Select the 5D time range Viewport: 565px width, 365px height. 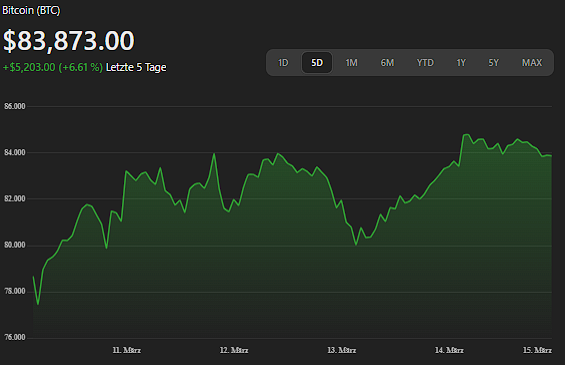pos(317,63)
